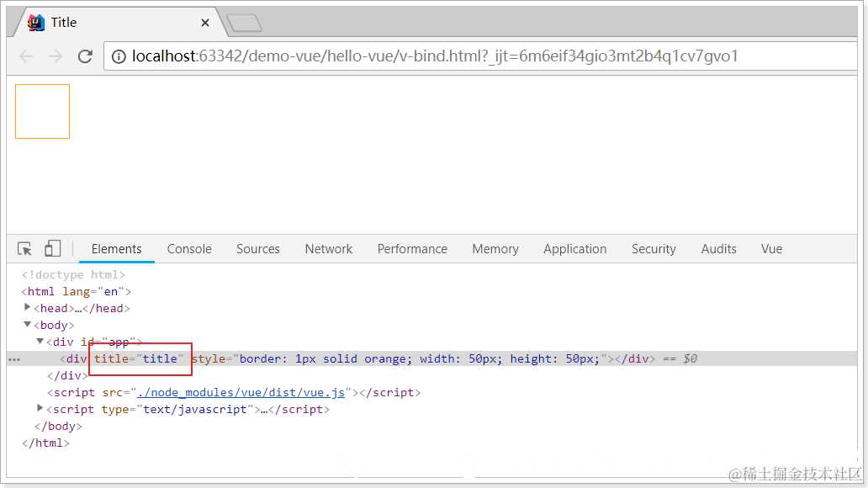Toggle the device toolbar icon
868x488 pixels.
click(x=53, y=248)
